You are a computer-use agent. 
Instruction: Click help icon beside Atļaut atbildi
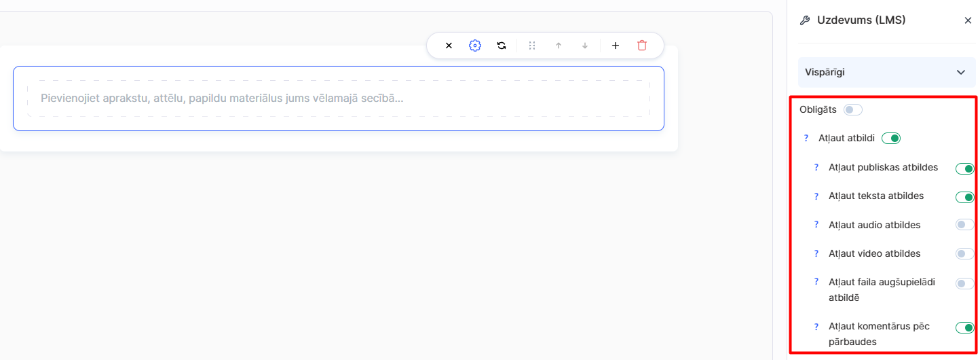tap(806, 139)
